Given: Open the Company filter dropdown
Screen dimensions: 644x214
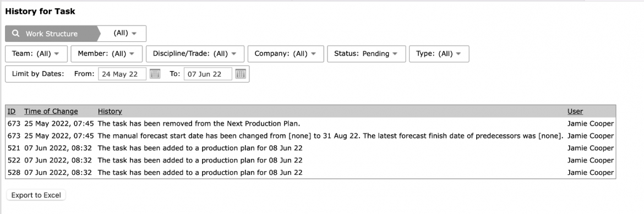Looking at the screenshot, I should (286, 54).
